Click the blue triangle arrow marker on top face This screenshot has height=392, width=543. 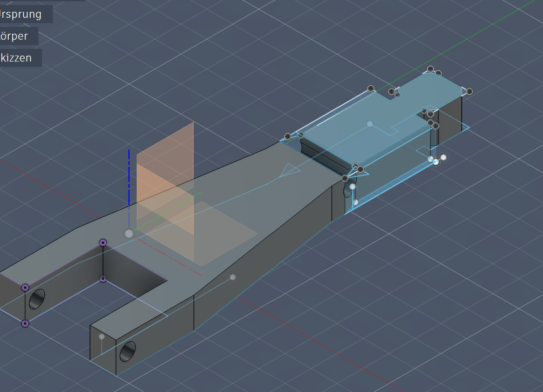click(x=289, y=170)
